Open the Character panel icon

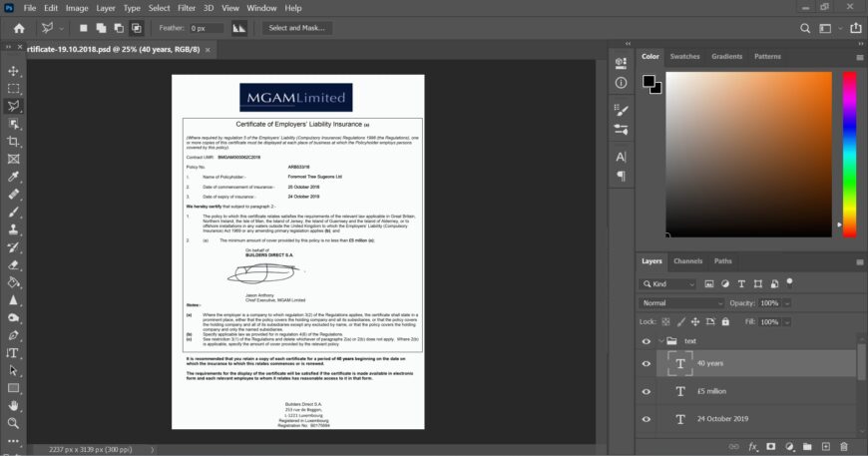coord(622,157)
